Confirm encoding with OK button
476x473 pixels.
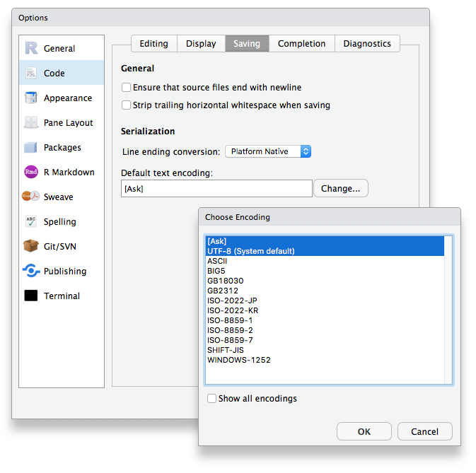tap(364, 431)
